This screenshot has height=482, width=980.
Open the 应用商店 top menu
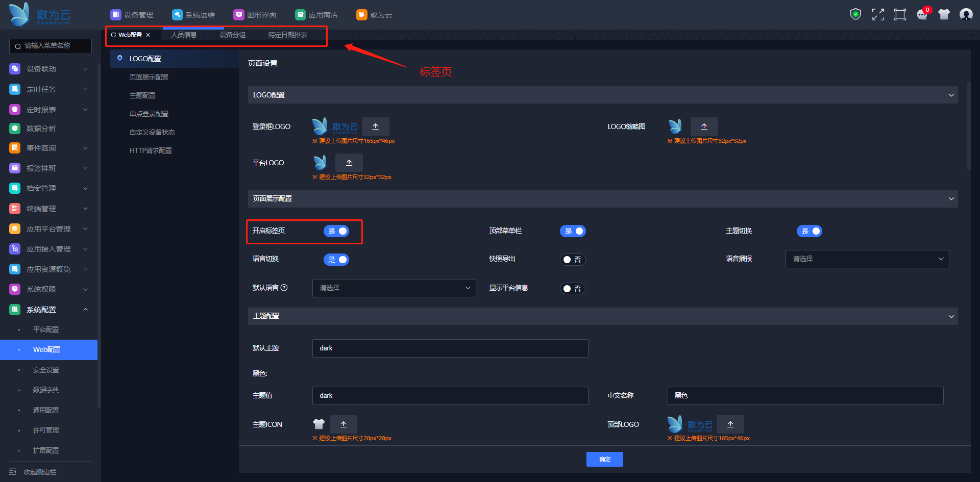pyautogui.click(x=316, y=15)
